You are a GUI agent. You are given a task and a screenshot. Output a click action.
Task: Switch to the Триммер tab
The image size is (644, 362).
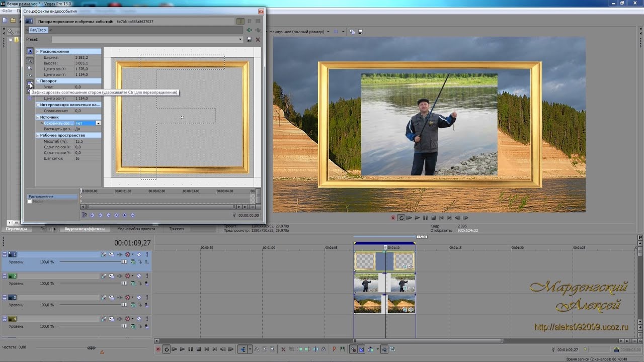176,229
